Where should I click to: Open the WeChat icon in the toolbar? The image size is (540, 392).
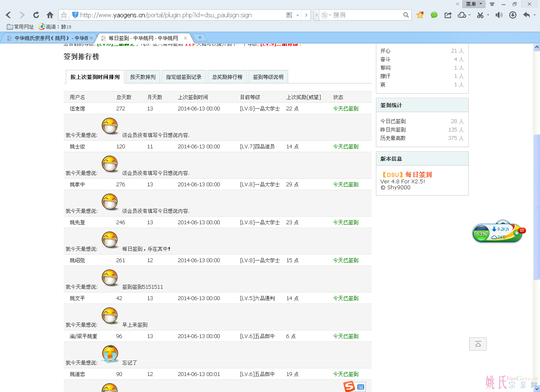pos(434,15)
